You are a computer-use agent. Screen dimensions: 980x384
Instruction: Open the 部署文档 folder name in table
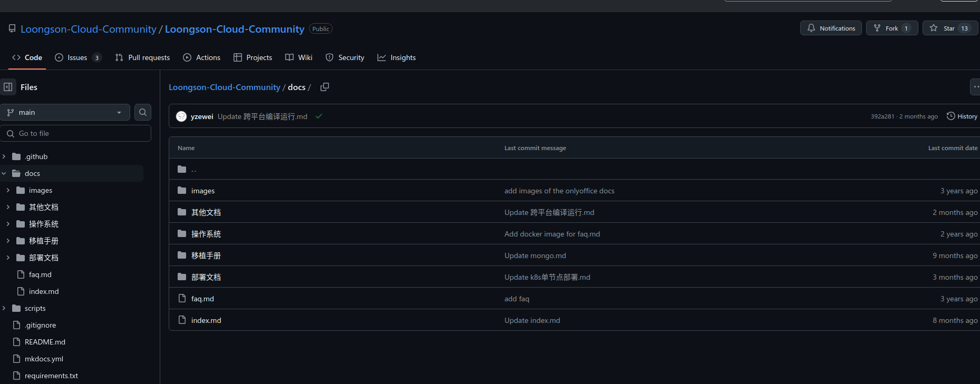[206, 277]
